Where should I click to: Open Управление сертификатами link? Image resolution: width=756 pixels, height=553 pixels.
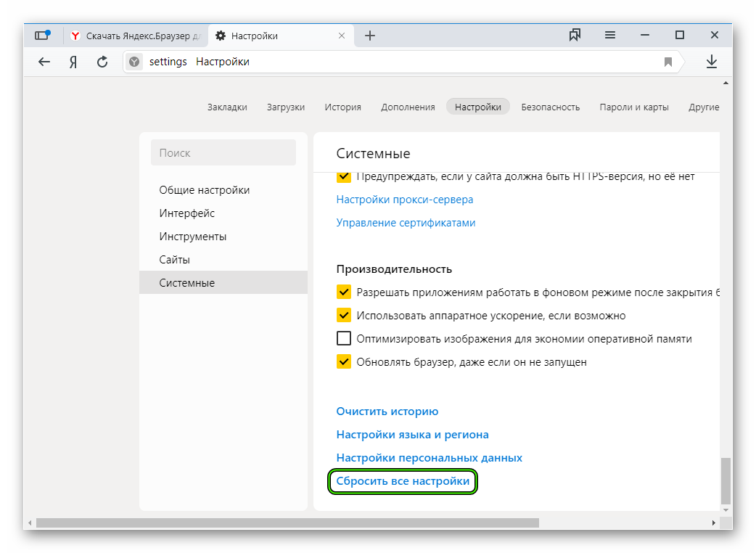406,222
